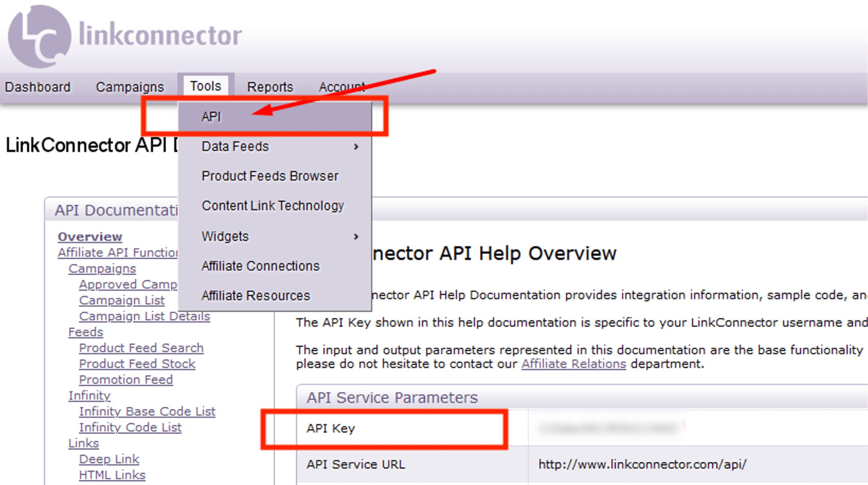
Task: Select the API Key label cell
Action: (x=331, y=428)
